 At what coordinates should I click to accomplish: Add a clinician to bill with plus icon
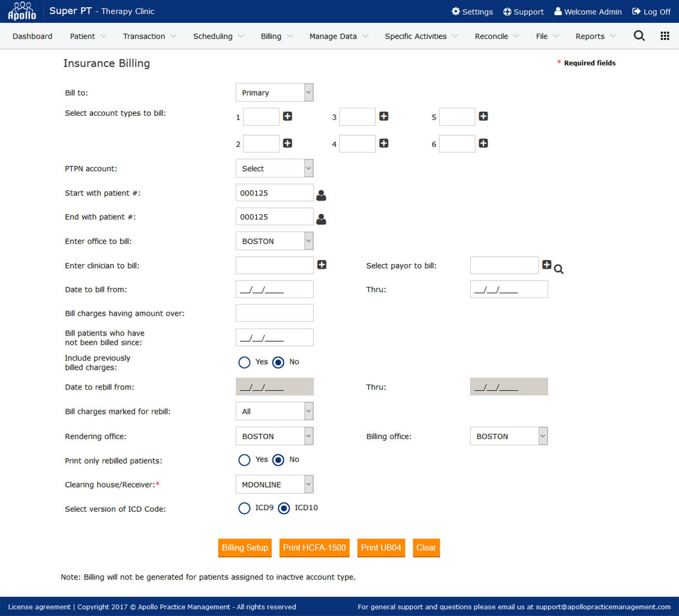pyautogui.click(x=322, y=265)
